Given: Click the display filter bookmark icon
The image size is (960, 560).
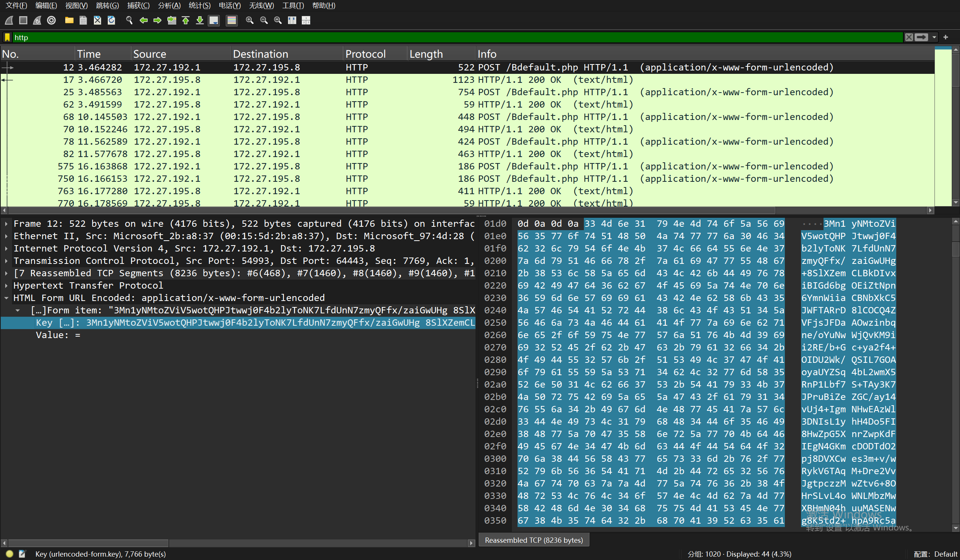Looking at the screenshot, I should point(7,37).
